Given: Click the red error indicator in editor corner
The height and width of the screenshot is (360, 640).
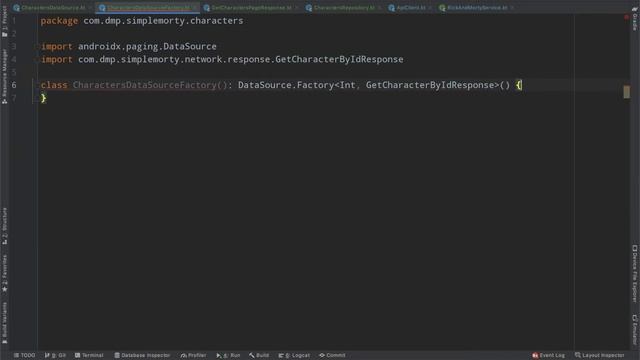Looking at the screenshot, I should pos(626,17).
